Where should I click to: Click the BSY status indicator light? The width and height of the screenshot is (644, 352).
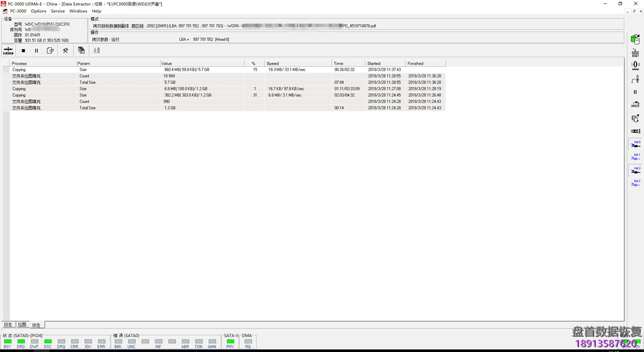click(x=8, y=341)
